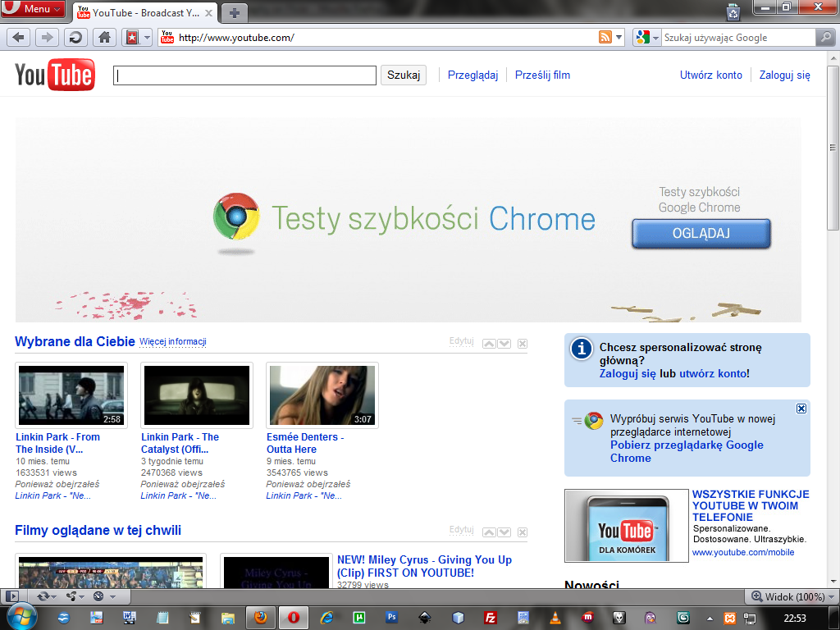The height and width of the screenshot is (630, 840).
Task: Open Internet Explorer from the taskbar
Action: [x=326, y=618]
